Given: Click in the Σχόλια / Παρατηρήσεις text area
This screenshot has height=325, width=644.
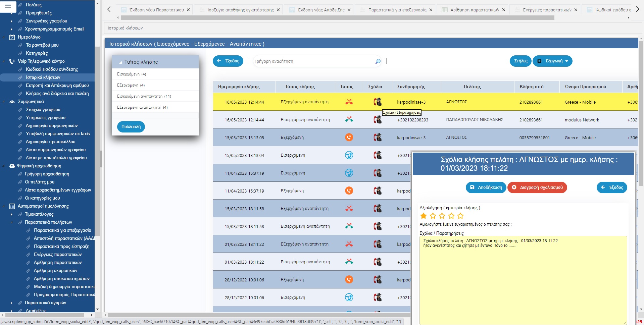Looking at the screenshot, I should tap(523, 280).
